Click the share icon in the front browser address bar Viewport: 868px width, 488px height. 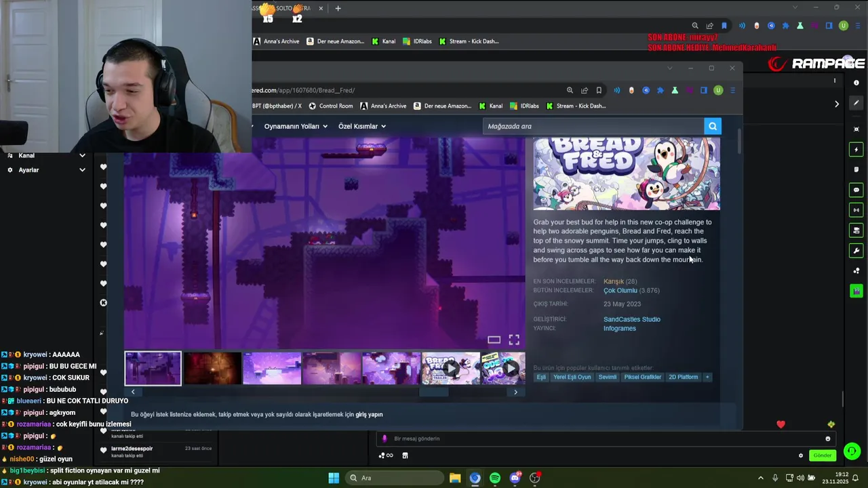coord(585,90)
